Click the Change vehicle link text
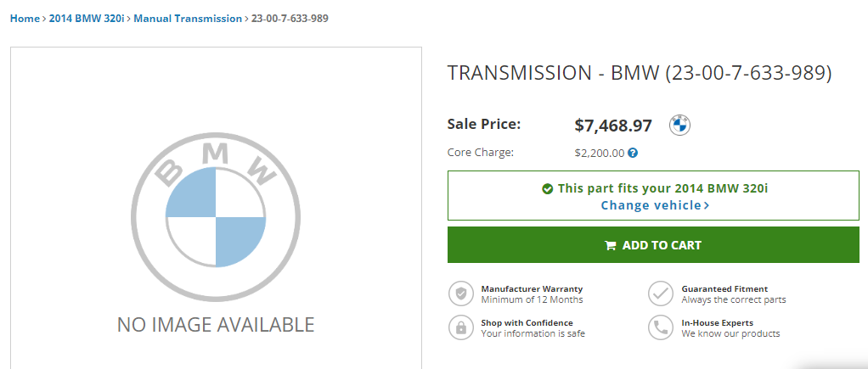868x369 pixels. (651, 205)
